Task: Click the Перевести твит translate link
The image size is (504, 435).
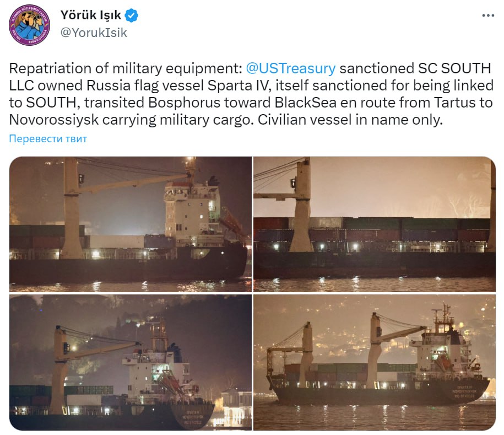Action: 48,139
